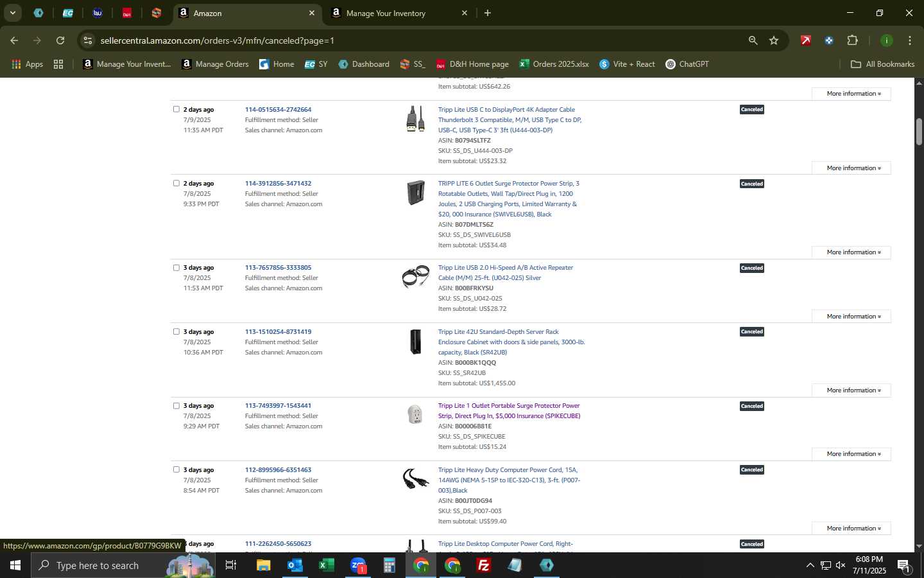Open order 111-2262450-5650623 link
The image size is (924, 578).
tap(278, 543)
